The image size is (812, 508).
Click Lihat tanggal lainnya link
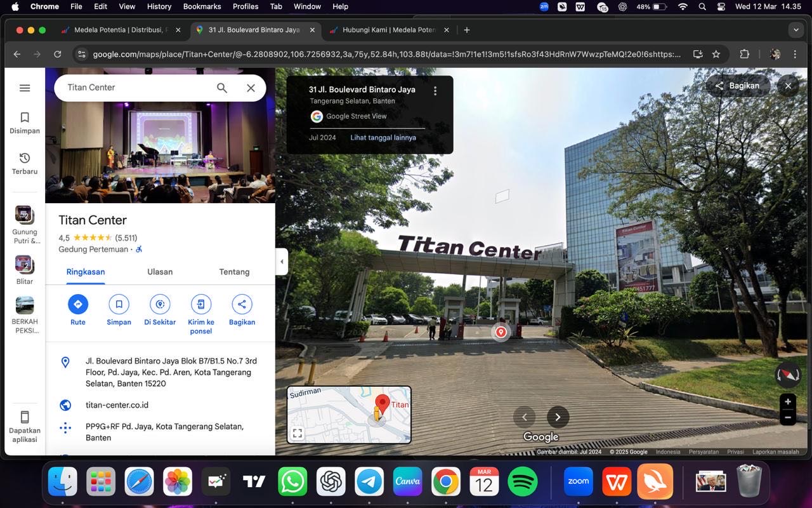click(x=383, y=138)
